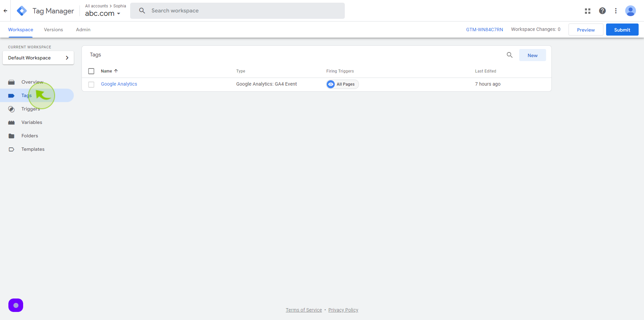Image resolution: width=644 pixels, height=320 pixels.
Task: Click the eye icon on All Pages trigger
Action: coord(331,84)
